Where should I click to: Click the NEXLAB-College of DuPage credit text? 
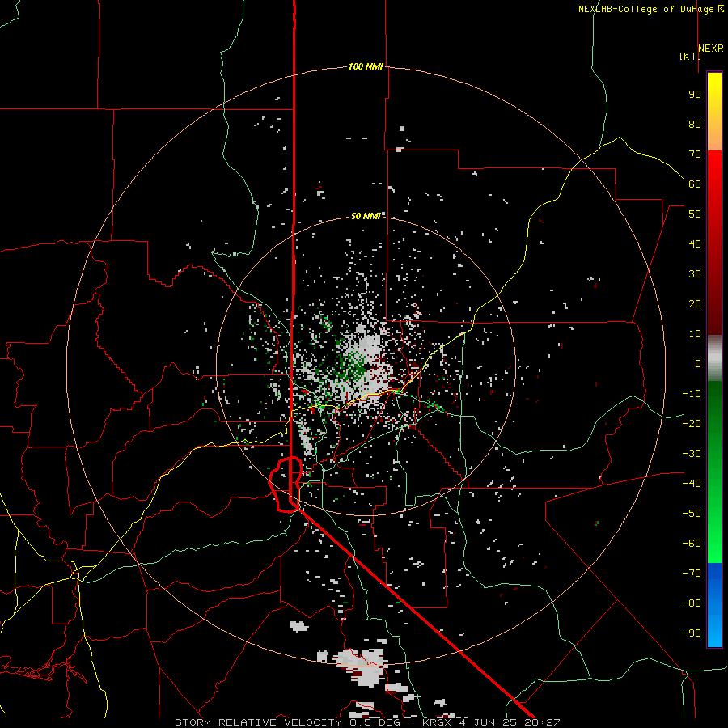pyautogui.click(x=650, y=9)
